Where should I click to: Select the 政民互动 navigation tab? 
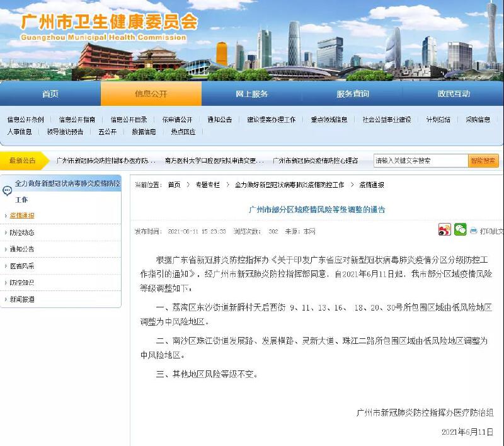[x=454, y=94]
